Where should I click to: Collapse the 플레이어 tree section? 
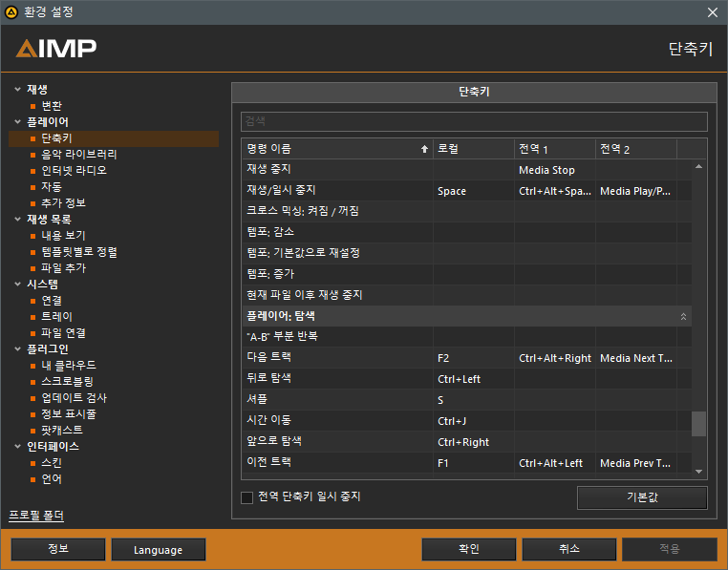pyautogui.click(x=17, y=121)
